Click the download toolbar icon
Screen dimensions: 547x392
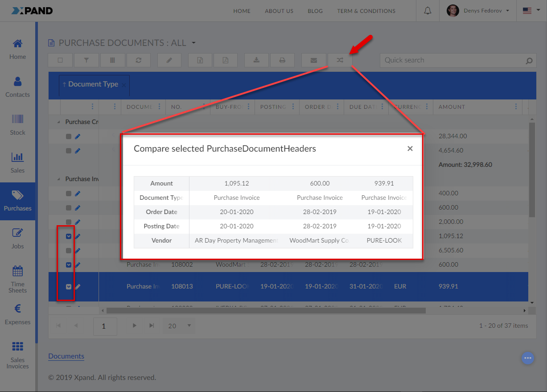coord(256,60)
